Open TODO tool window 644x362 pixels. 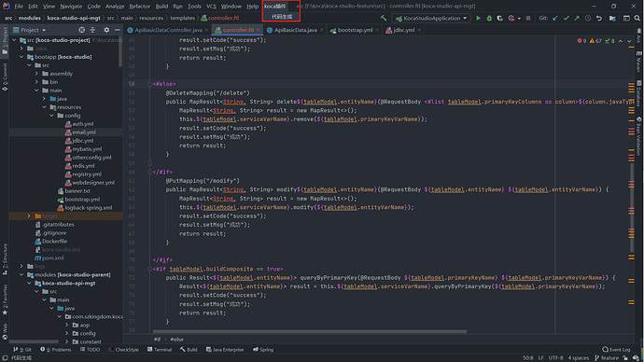click(90, 350)
